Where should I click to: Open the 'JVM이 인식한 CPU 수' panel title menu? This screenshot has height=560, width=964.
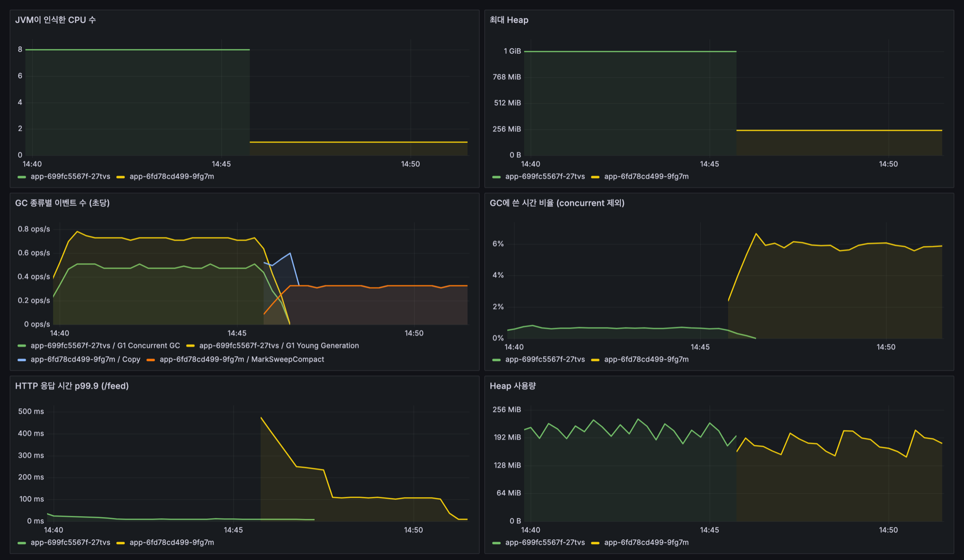(x=55, y=20)
